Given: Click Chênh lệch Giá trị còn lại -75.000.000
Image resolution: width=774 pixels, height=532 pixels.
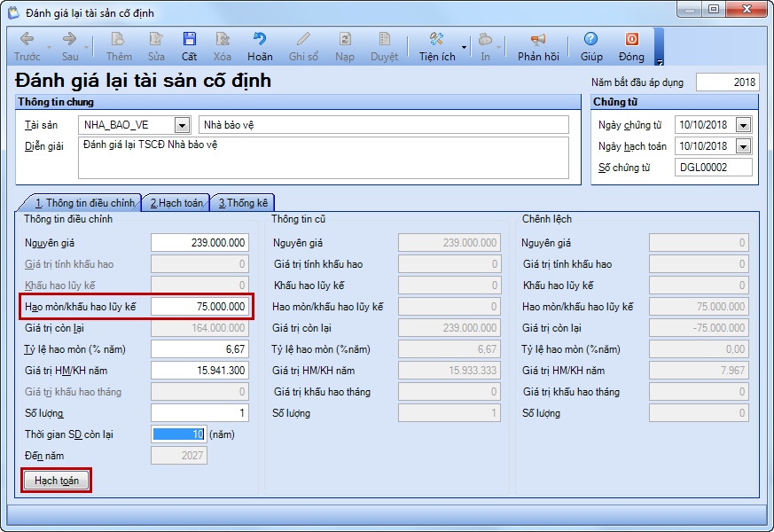Looking at the screenshot, I should click(699, 328).
